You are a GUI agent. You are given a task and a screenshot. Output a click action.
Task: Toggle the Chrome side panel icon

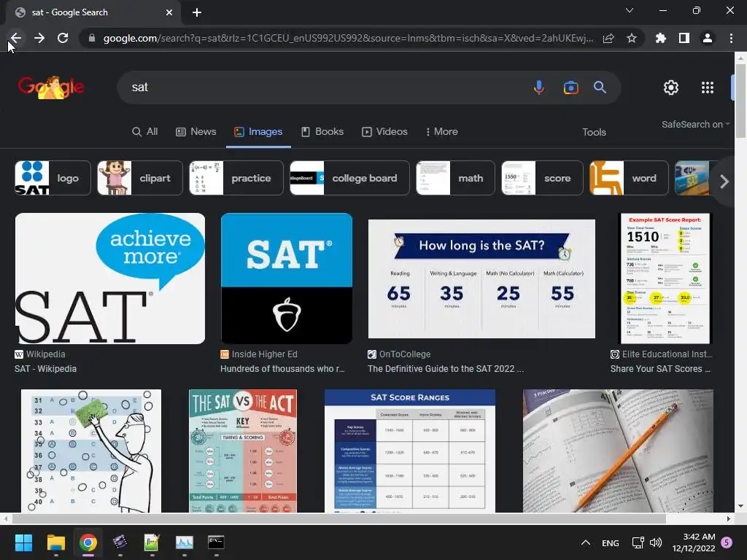(684, 38)
